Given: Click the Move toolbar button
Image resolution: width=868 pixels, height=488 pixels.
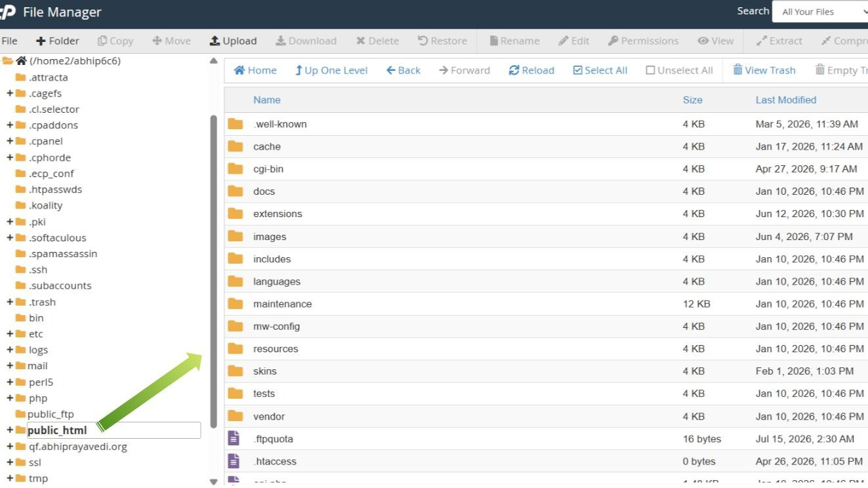Looking at the screenshot, I should 171,41.
